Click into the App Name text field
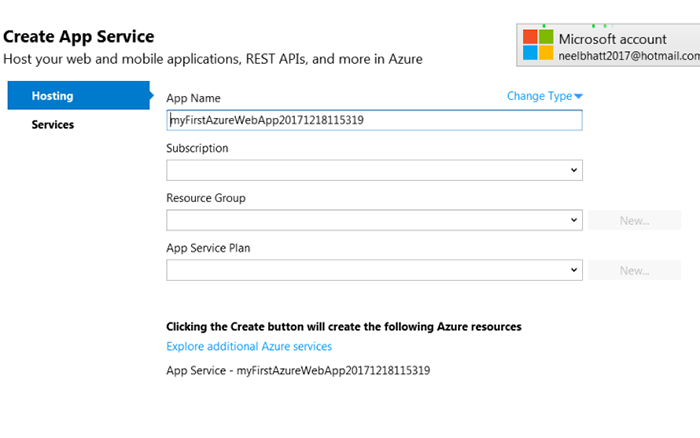This screenshot has height=438, width=700. click(x=374, y=120)
